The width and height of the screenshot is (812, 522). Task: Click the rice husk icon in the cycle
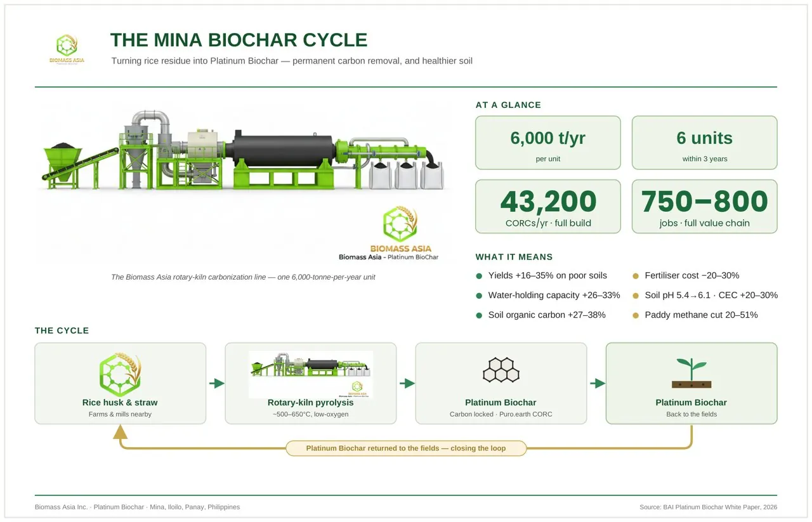[x=120, y=375]
